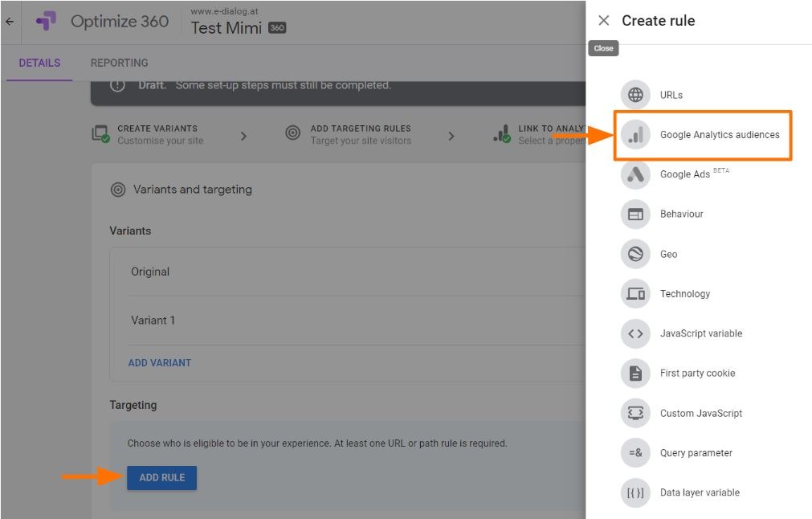
Task: Select the First party cookie icon
Action: [635, 374]
